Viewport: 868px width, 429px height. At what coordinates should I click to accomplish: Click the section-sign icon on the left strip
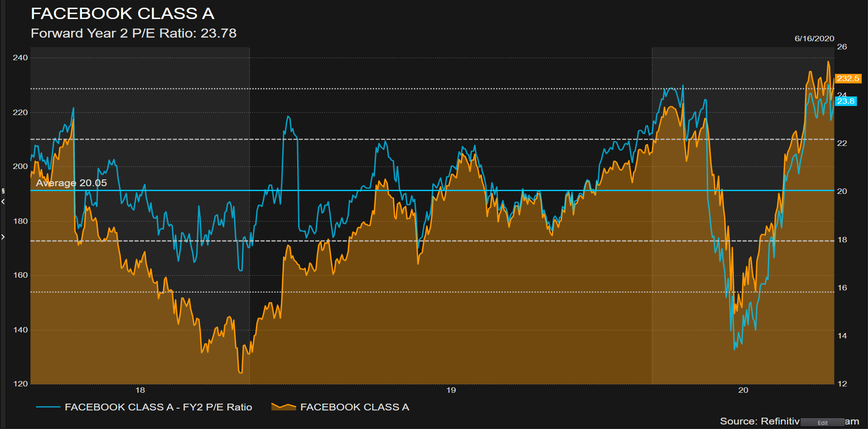(3, 191)
